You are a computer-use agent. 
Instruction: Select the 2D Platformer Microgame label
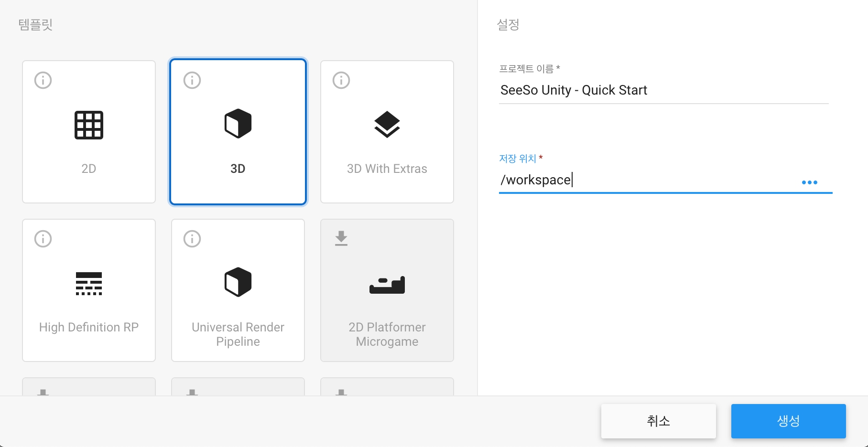click(x=387, y=334)
